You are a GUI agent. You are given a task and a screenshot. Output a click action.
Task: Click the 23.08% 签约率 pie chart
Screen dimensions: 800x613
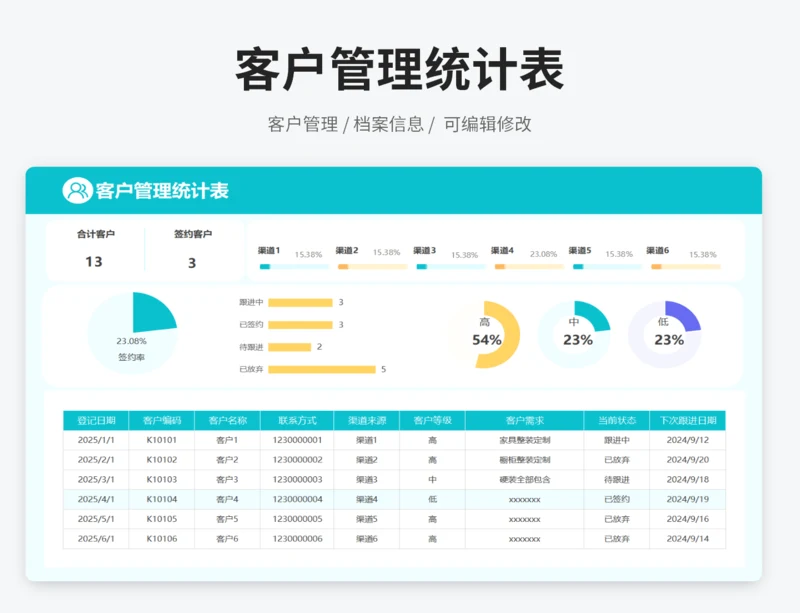[x=133, y=333]
